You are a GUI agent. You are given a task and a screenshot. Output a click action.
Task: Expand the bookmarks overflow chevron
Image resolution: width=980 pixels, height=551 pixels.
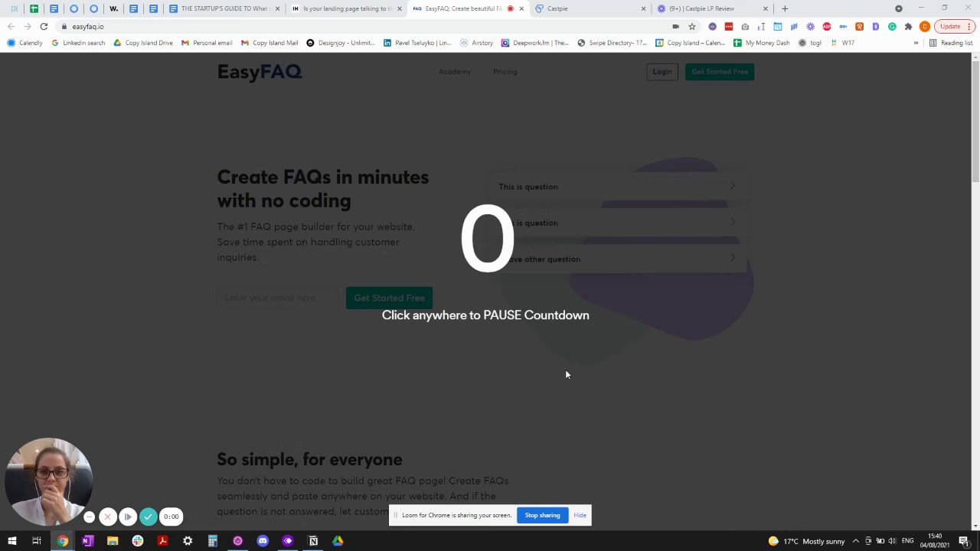click(916, 43)
